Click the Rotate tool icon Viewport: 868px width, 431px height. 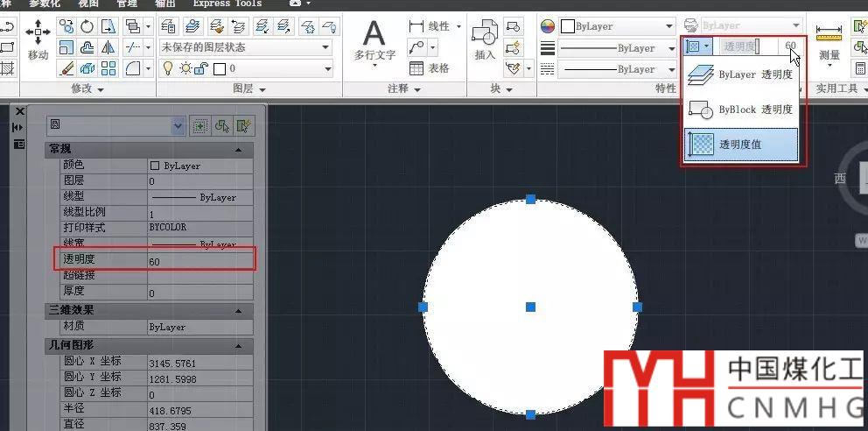click(87, 25)
